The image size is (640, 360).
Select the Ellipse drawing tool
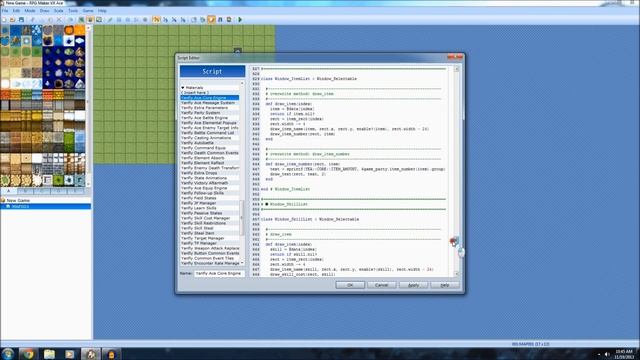pos(128,20)
